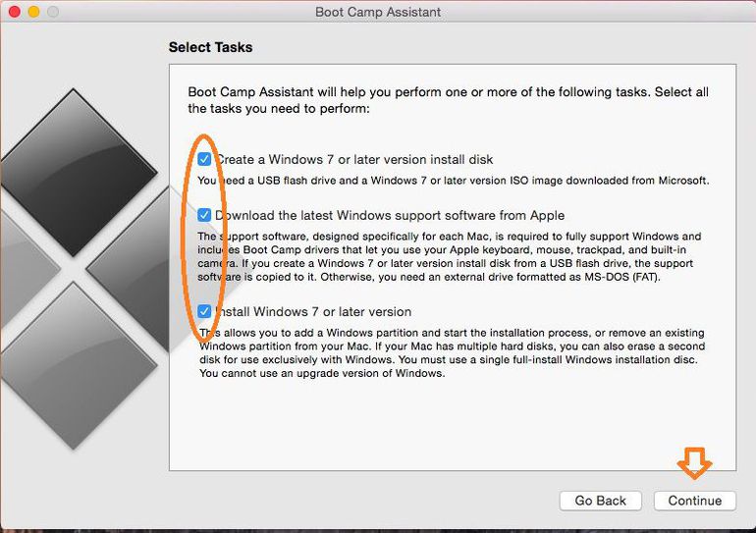Click the 'Create a Windows 7 install disk' label
Image resolution: width=756 pixels, height=533 pixels.
pos(353,159)
